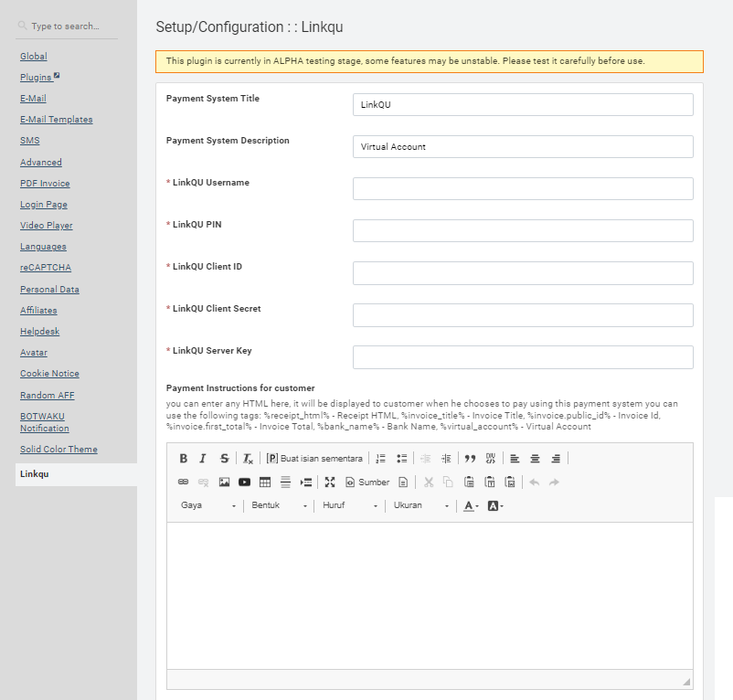Paste as plain text icon
Image resolution: width=733 pixels, height=700 pixels.
pos(490,482)
